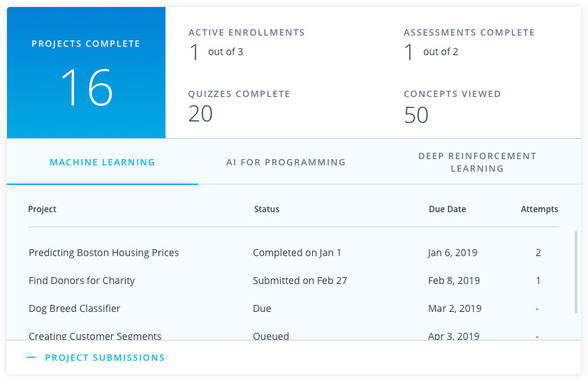This screenshot has width=588, height=381.
Task: Collapse the Project Submissions section dash icon
Action: tap(31, 358)
